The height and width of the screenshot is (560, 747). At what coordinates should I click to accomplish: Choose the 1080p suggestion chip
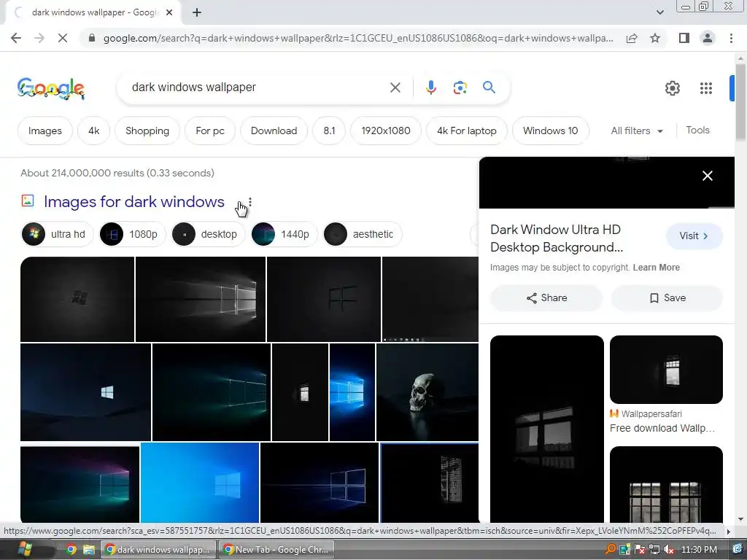[x=133, y=234]
